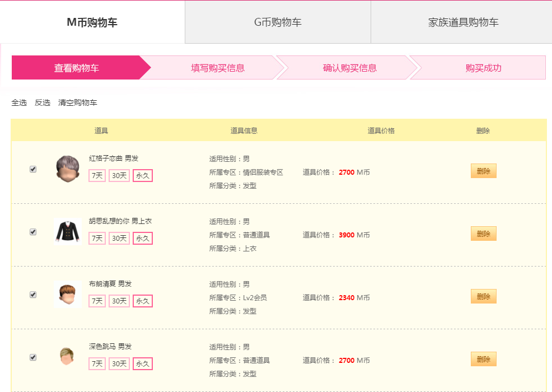Delete the 红格子恋曲 男发 item
The width and height of the screenshot is (552, 392).
483,171
